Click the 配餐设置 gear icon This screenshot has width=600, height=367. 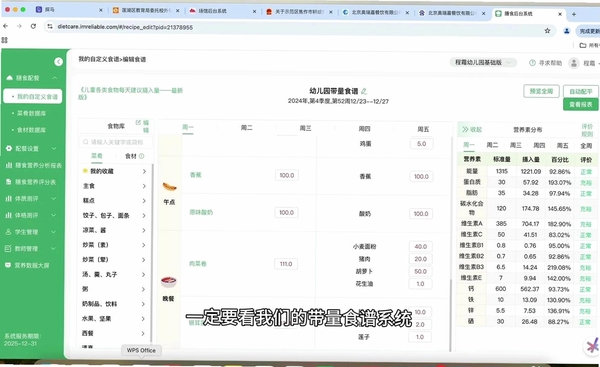(x=9, y=148)
